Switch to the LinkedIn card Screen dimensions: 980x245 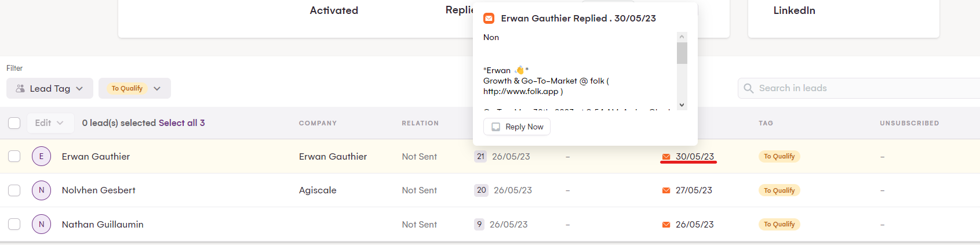pyautogui.click(x=794, y=10)
